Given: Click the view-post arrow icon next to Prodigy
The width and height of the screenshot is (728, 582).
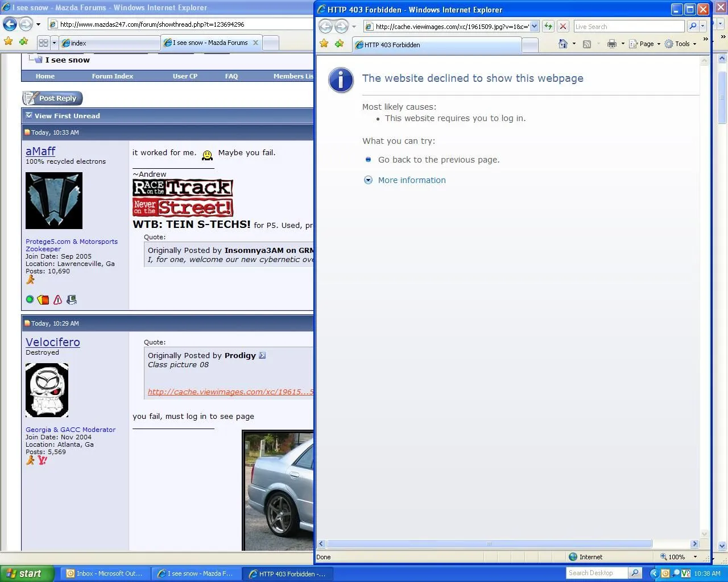Looking at the screenshot, I should (262, 355).
